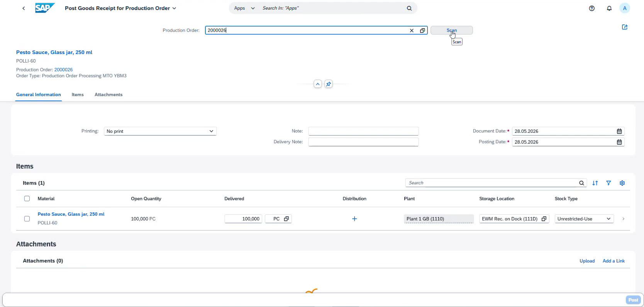
Task: Click the Open Quantity value 100,000 PC
Action: coord(143,219)
